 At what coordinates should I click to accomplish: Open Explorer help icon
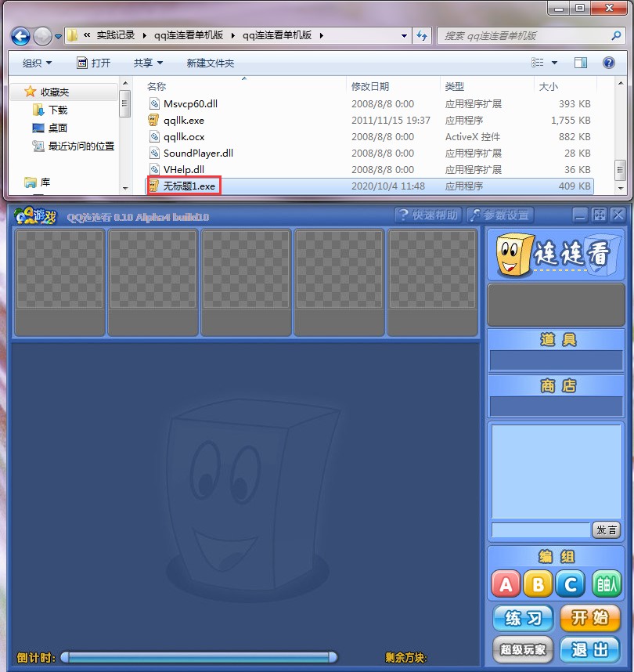(x=609, y=63)
